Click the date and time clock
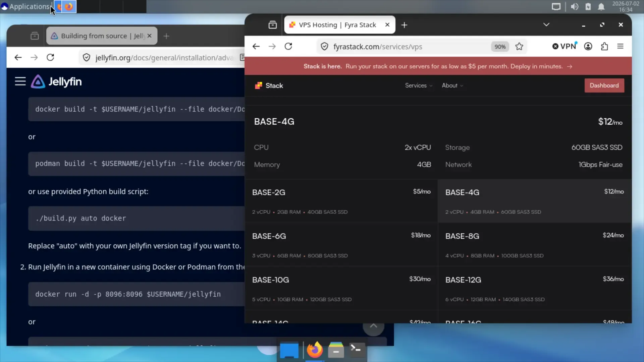 (x=626, y=7)
